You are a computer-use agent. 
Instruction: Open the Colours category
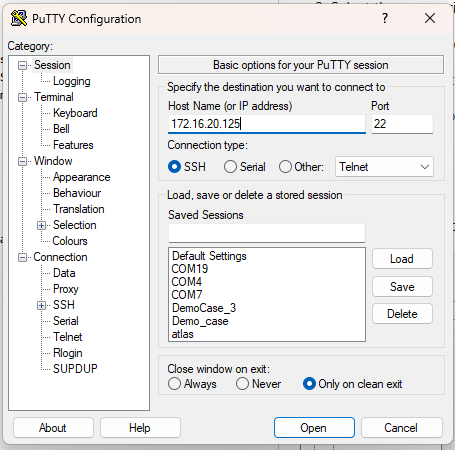coord(70,241)
